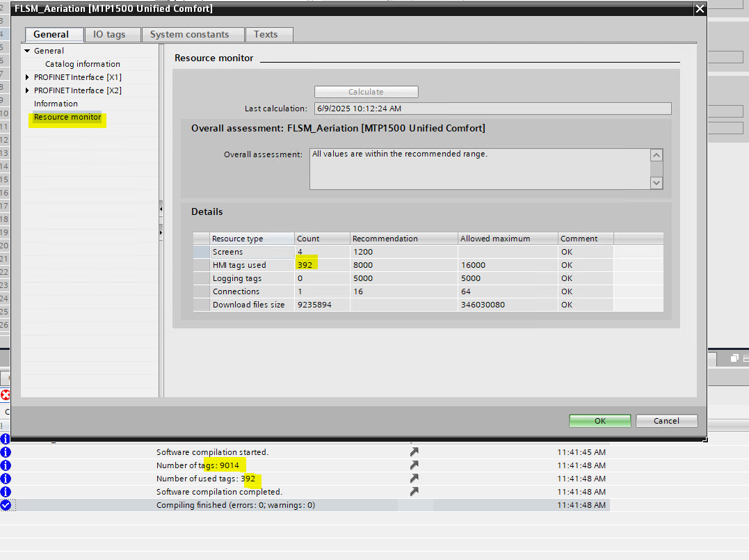Click go-to arrow beside 'Software compilation started'
This screenshot has height=560, width=749.
414,452
